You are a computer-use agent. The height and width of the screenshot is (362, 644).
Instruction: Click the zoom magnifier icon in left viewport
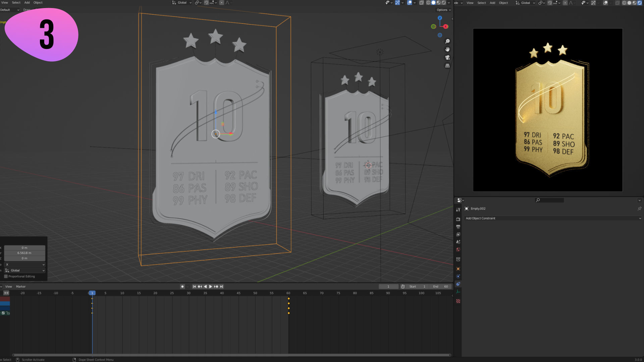coord(447,41)
